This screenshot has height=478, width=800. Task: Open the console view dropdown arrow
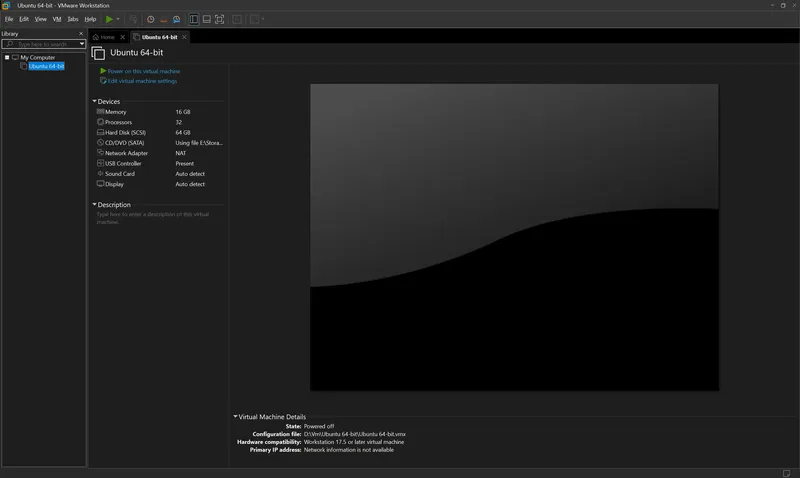[x=263, y=19]
